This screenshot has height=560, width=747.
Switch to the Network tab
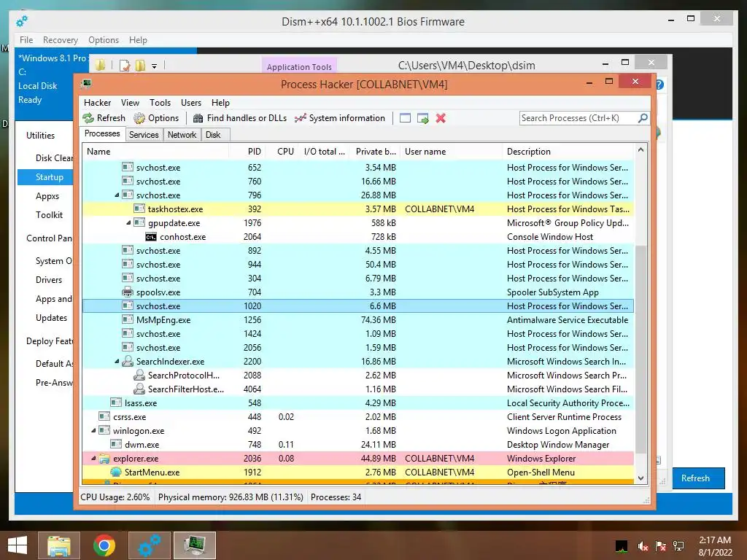coord(182,135)
